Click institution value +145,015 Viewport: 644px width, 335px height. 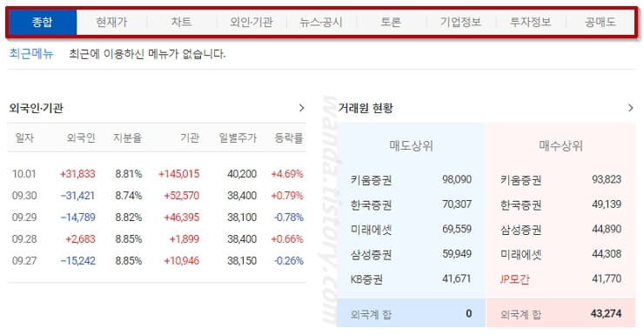(179, 174)
